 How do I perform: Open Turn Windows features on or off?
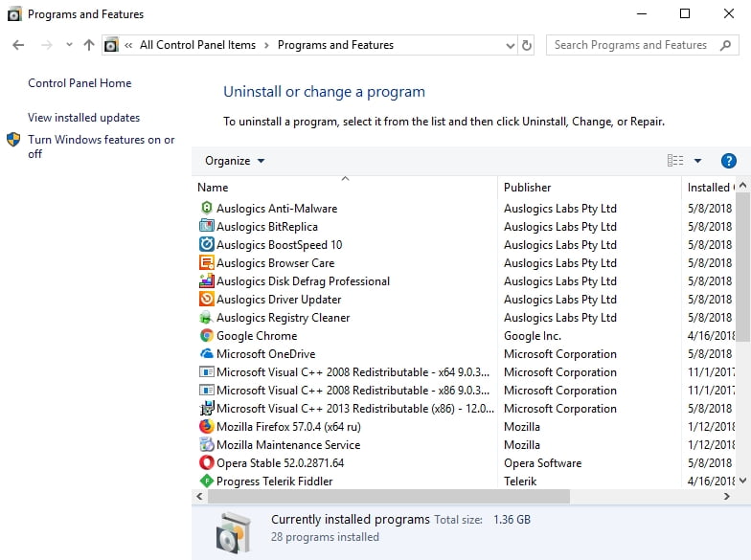[x=102, y=146]
